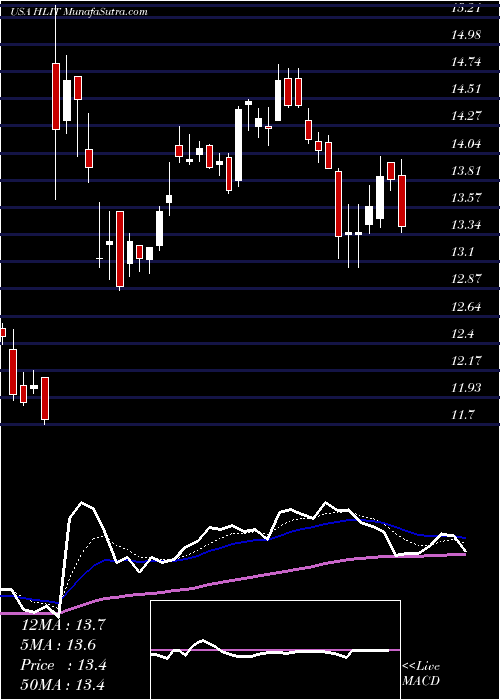Click the 14.51 price axis label
Image resolution: width=500 pixels, height=700 pixels.
pyautogui.click(x=466, y=89)
